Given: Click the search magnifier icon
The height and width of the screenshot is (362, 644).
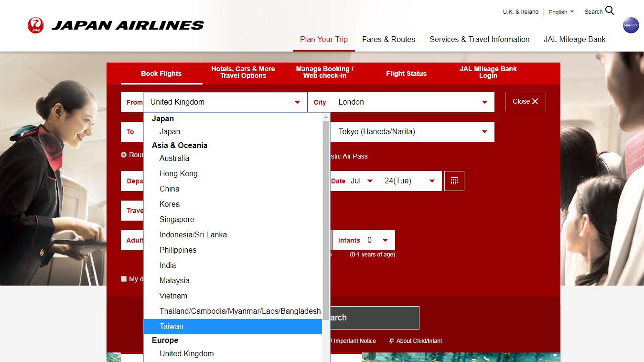Looking at the screenshot, I should pyautogui.click(x=610, y=11).
